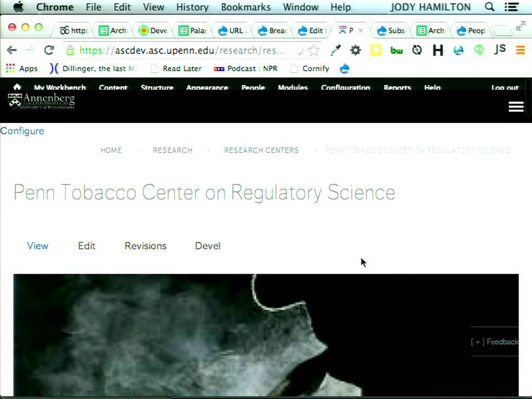Click the Drupal admin home icon
This screenshot has width=532, height=399.
tap(17, 87)
